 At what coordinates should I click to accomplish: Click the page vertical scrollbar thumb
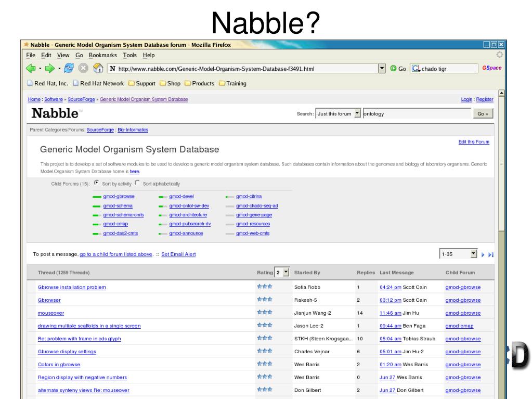click(501, 163)
